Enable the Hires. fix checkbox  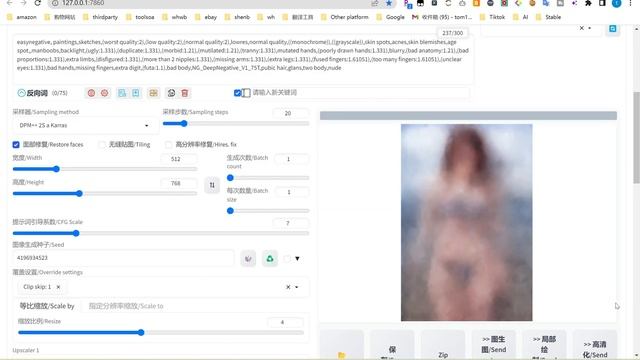[x=168, y=144]
